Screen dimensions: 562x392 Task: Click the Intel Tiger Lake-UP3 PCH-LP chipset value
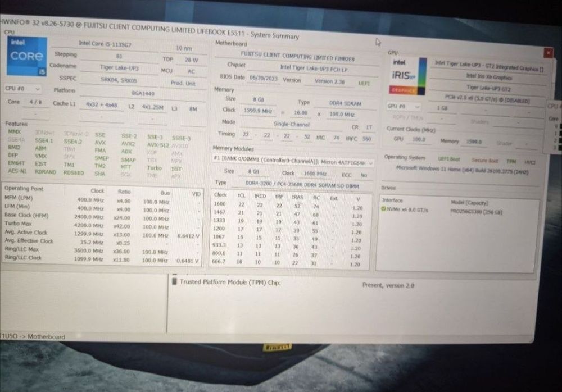[x=313, y=68]
